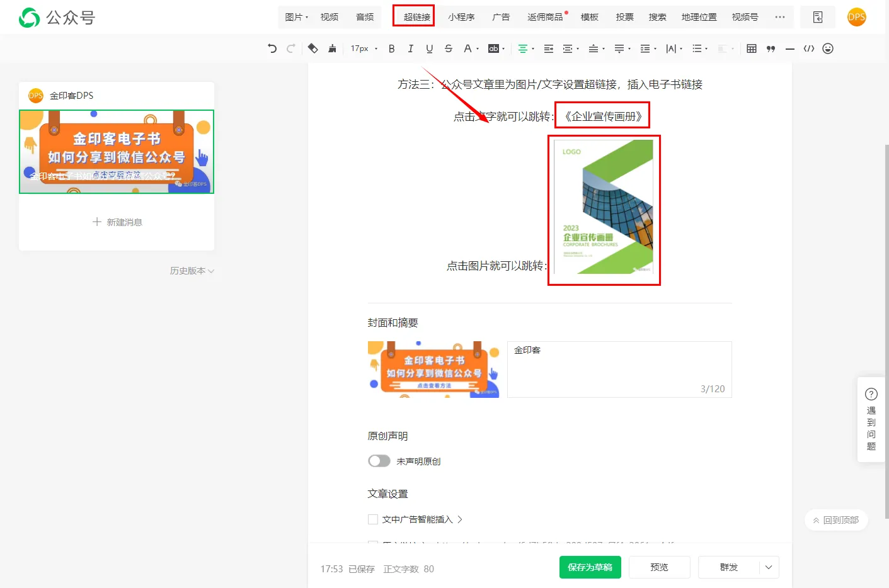Click the 预览 button

(659, 567)
